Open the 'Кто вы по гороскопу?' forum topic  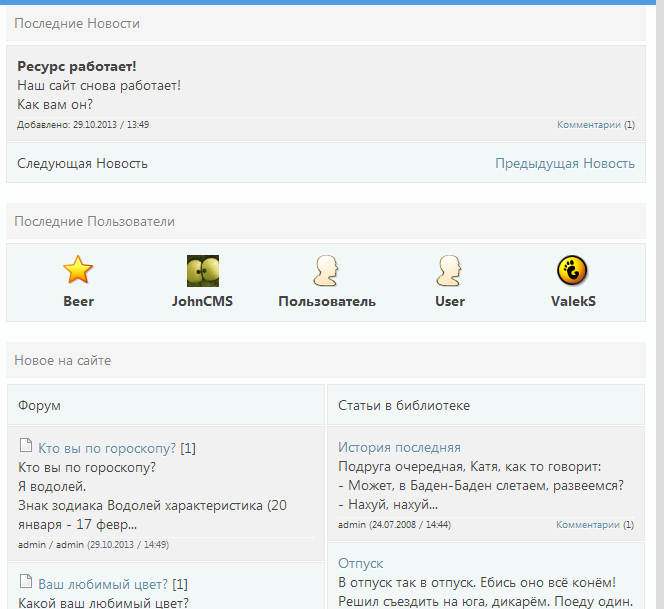point(107,448)
